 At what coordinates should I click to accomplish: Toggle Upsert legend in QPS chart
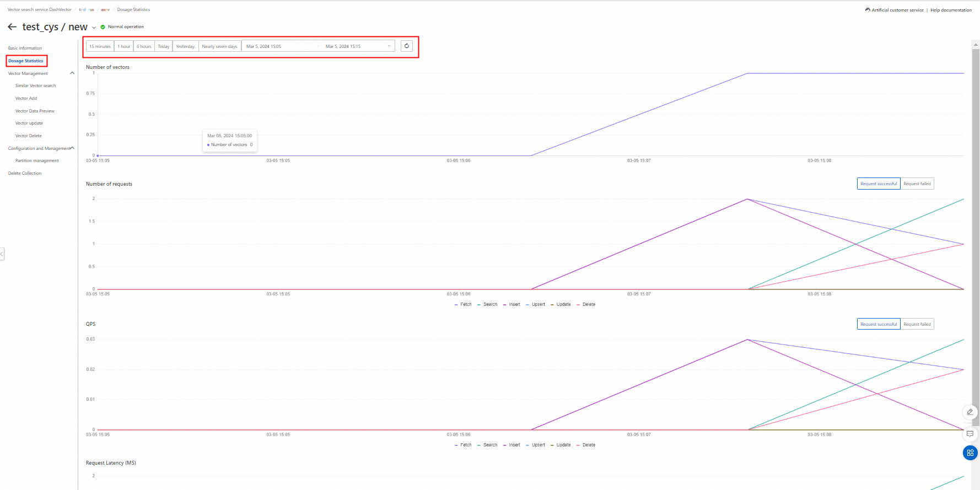tap(535, 445)
